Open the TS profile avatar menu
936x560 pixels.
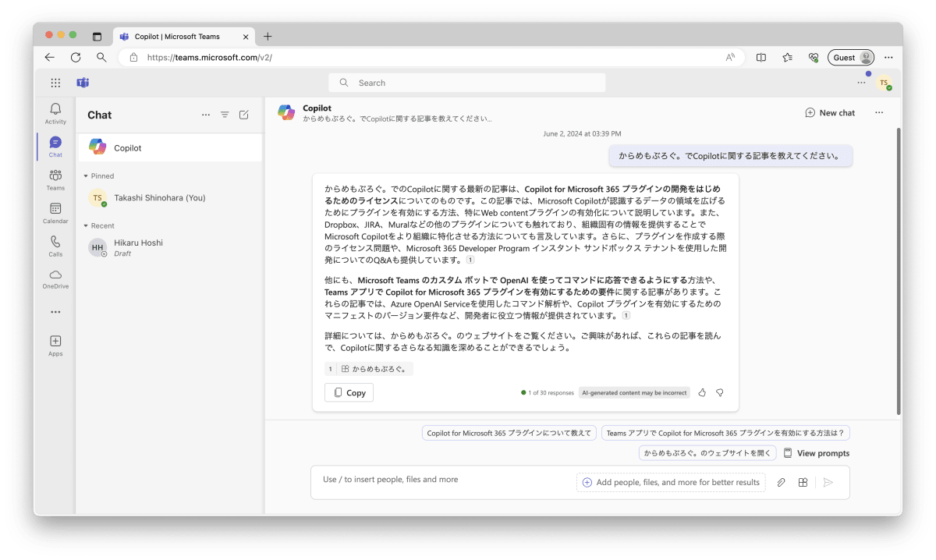pyautogui.click(x=884, y=83)
